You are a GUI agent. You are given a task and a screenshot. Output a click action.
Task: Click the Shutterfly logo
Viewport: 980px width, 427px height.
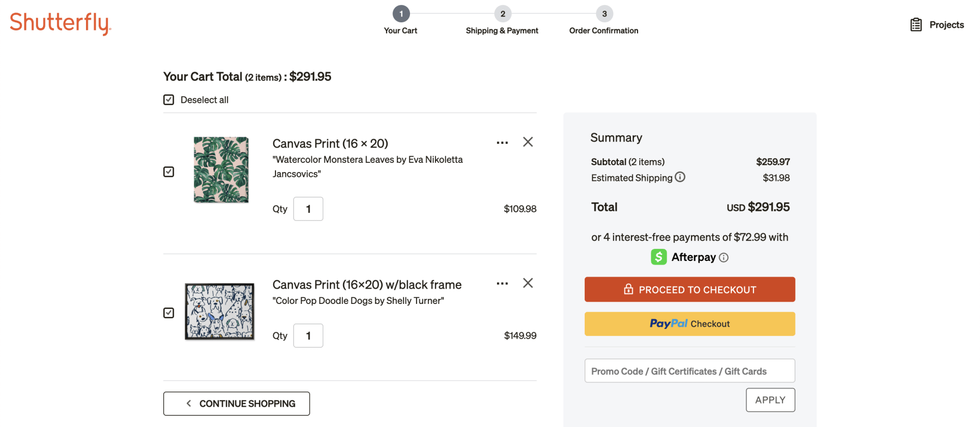pyautogui.click(x=60, y=23)
